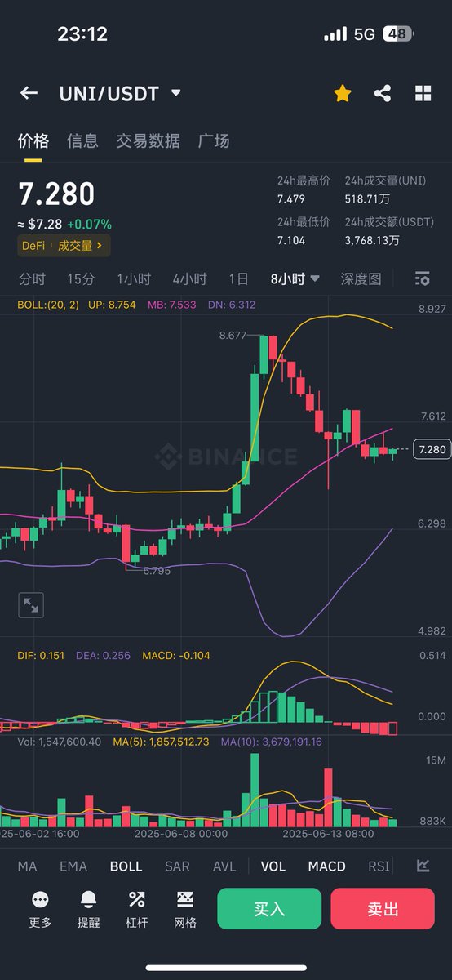The image size is (452, 980).
Task: Tap the DIF: 0.151 MACD readout
Action: click(42, 655)
